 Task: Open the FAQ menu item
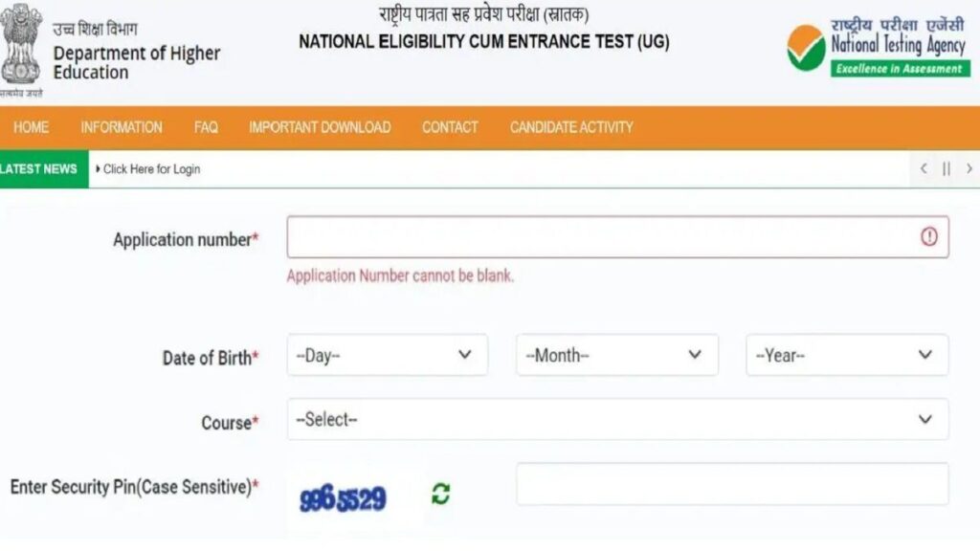point(206,127)
